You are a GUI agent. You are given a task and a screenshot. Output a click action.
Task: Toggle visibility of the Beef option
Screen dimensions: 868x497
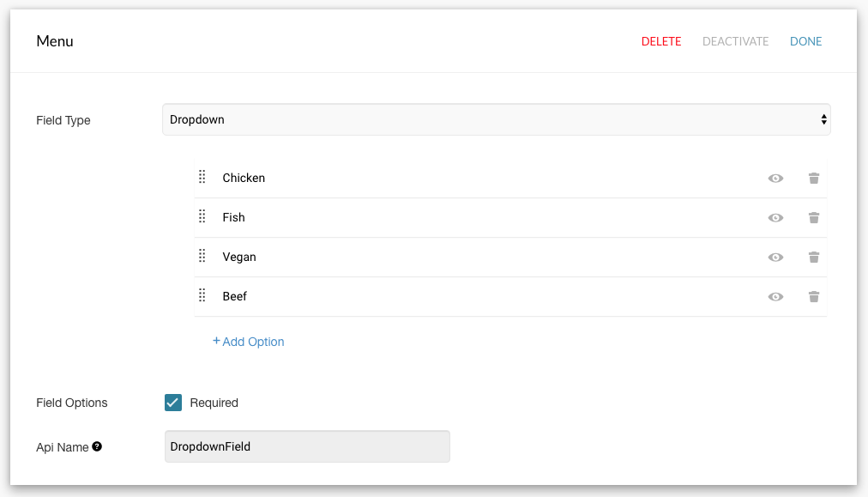775,297
